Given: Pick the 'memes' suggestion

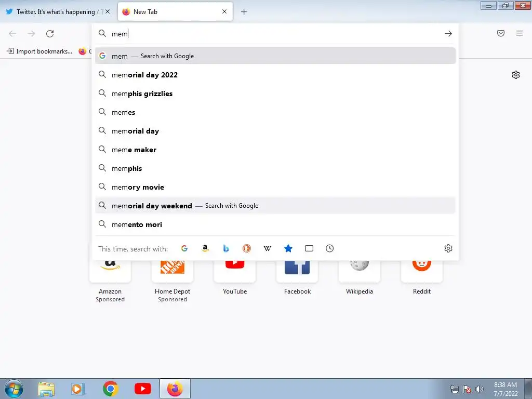Looking at the screenshot, I should coord(275,112).
